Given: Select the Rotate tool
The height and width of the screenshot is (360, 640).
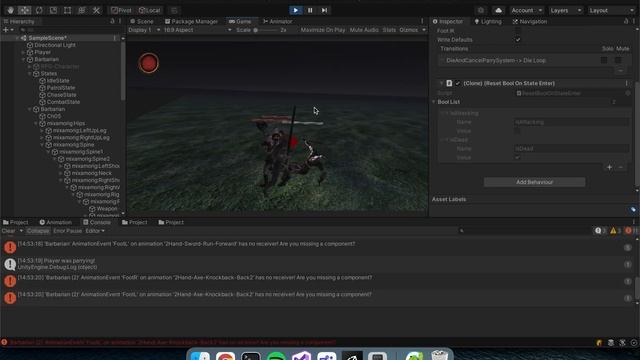Looking at the screenshot, I should click(x=39, y=10).
